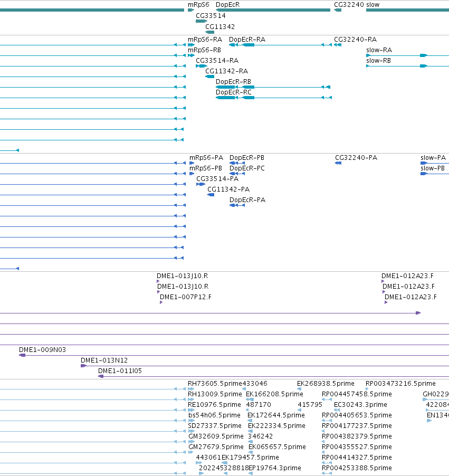Select protein slow-PB
Viewport: 449px width, 476px height.
point(433,168)
